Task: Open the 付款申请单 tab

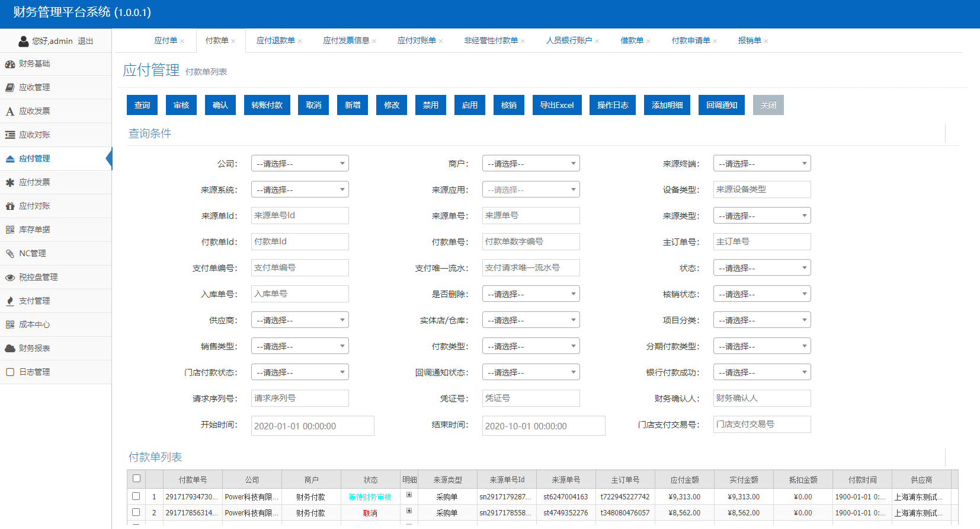Action: click(x=690, y=41)
